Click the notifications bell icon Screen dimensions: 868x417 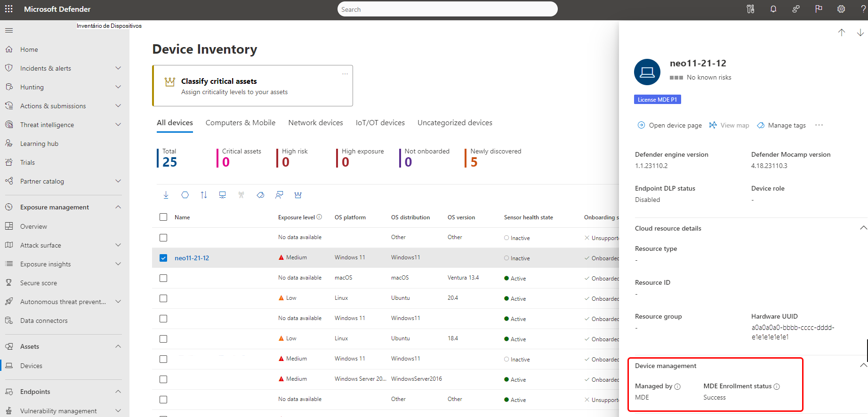click(773, 9)
